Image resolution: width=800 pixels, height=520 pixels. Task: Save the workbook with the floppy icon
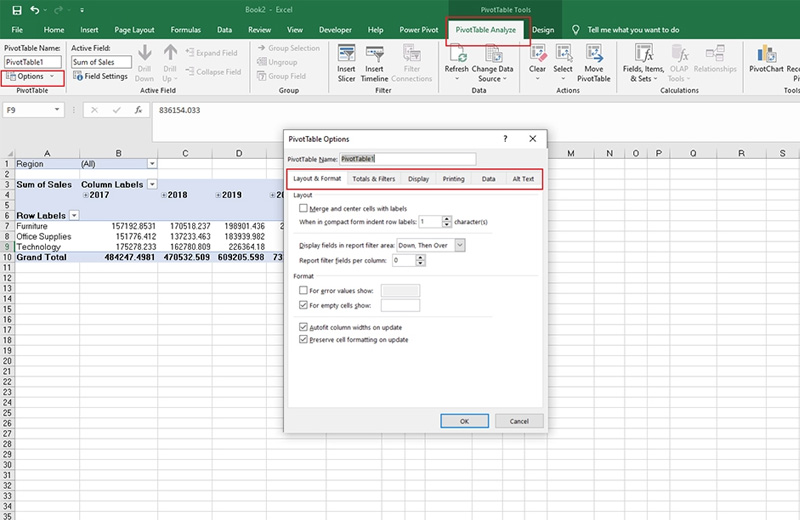(17, 10)
